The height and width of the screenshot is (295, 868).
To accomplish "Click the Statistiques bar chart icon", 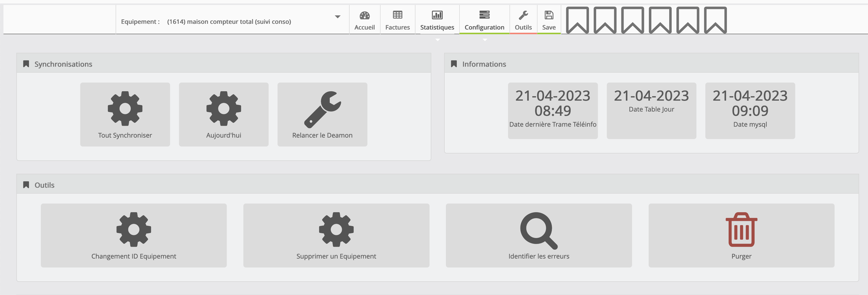I will pyautogui.click(x=437, y=15).
